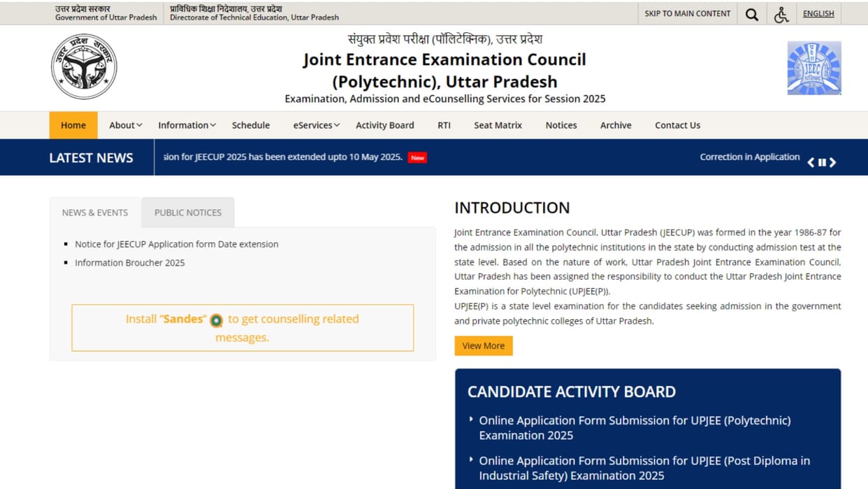Click the Uttar Pradesh government emblem logo
868x489 pixels.
click(84, 66)
